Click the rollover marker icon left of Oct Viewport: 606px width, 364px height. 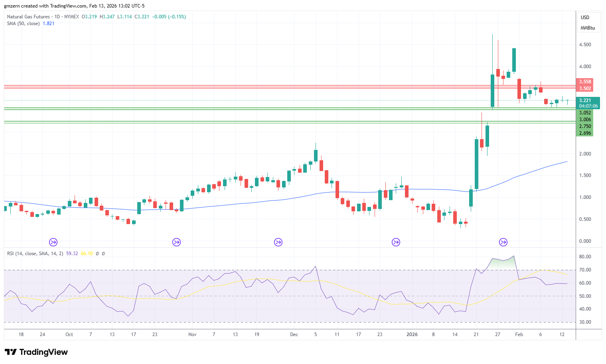[x=53, y=242]
